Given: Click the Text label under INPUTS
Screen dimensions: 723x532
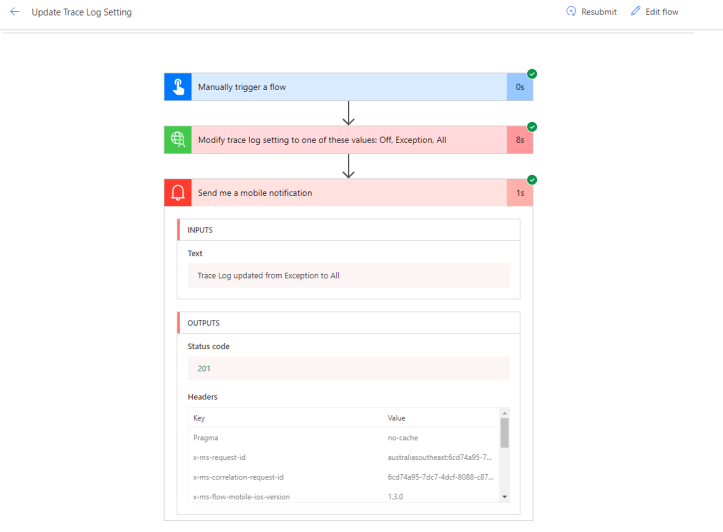Looking at the screenshot, I should point(195,253).
